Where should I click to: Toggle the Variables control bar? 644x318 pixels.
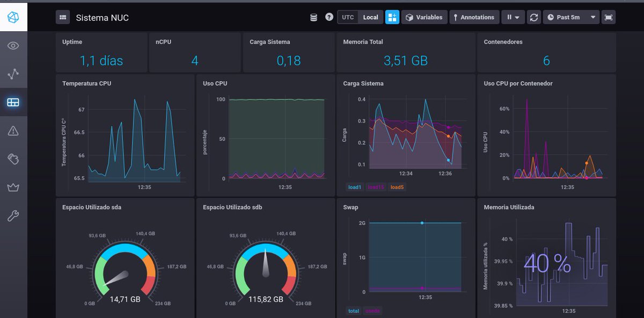[424, 17]
